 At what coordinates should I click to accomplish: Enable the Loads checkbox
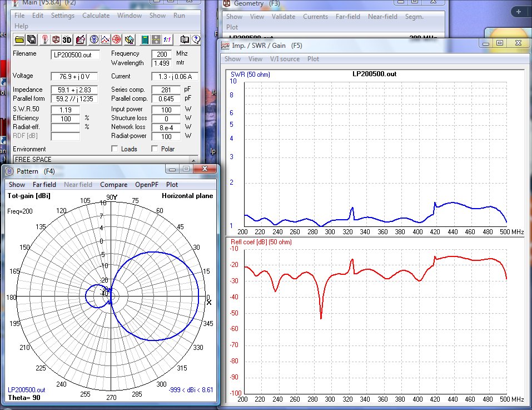coord(115,149)
